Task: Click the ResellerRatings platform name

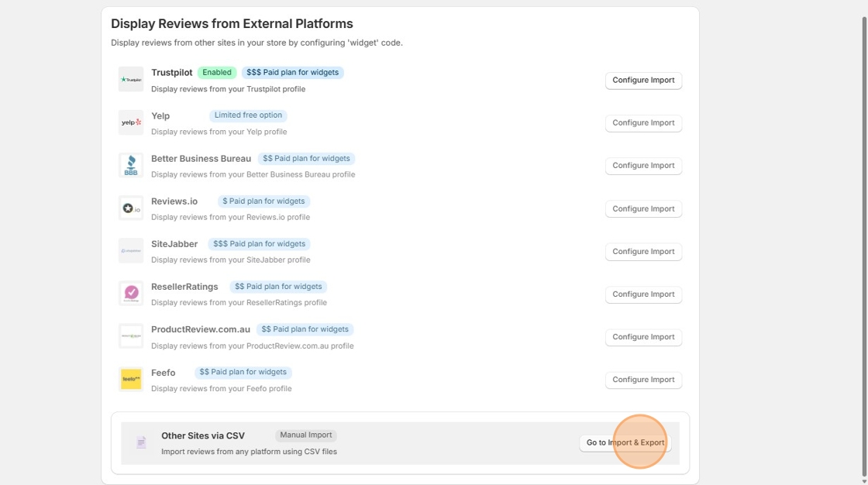Action: click(x=184, y=286)
